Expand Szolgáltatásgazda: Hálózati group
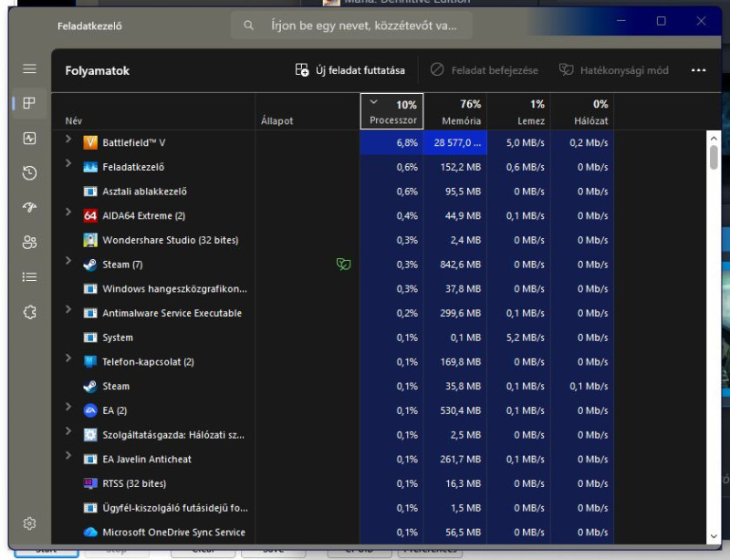 pos(68,430)
